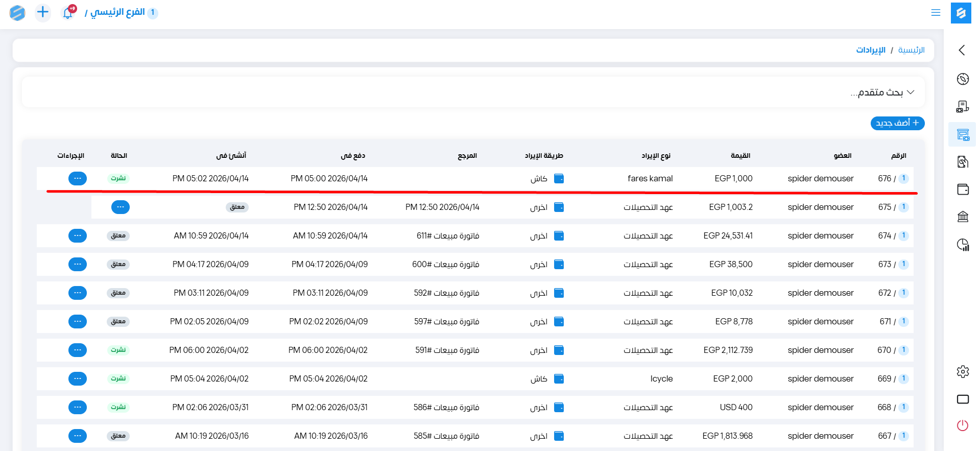The width and height of the screenshot is (980, 451).
Task: Click the red power logout icon
Action: click(x=963, y=425)
